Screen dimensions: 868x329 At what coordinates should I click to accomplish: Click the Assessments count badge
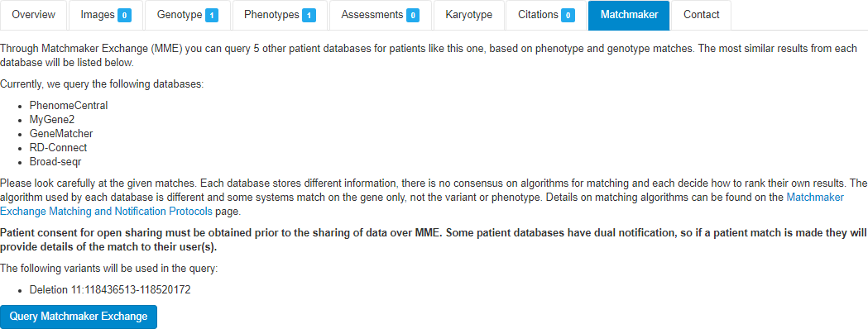pos(412,16)
